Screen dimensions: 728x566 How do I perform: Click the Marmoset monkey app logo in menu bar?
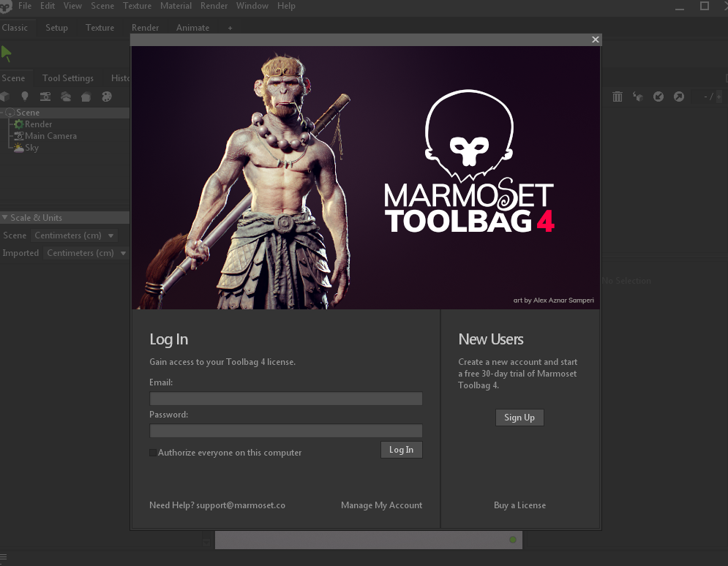[6, 7]
